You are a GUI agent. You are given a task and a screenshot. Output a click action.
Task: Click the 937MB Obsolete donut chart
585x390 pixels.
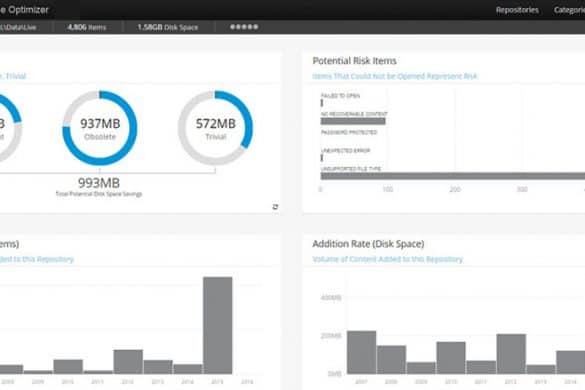pyautogui.click(x=100, y=128)
